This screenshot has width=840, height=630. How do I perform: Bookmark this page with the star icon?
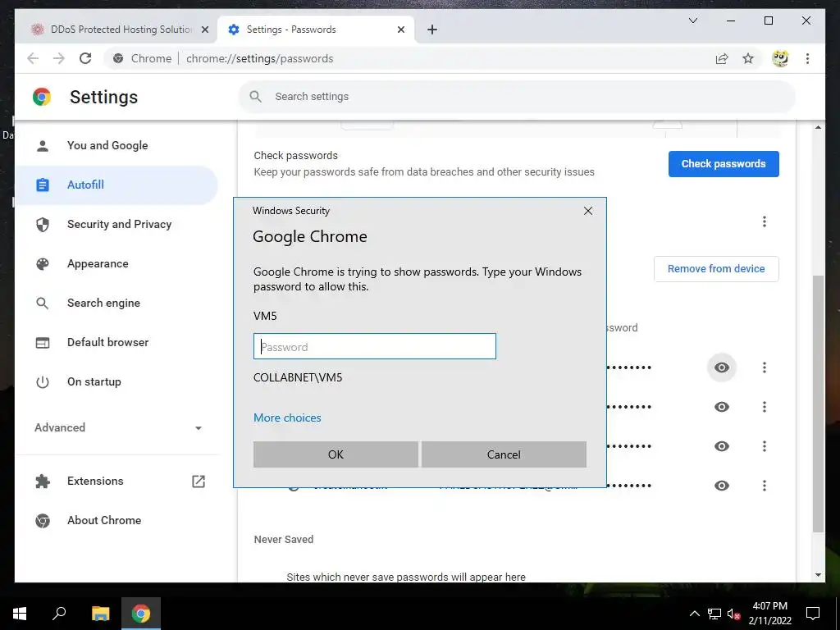tap(748, 58)
